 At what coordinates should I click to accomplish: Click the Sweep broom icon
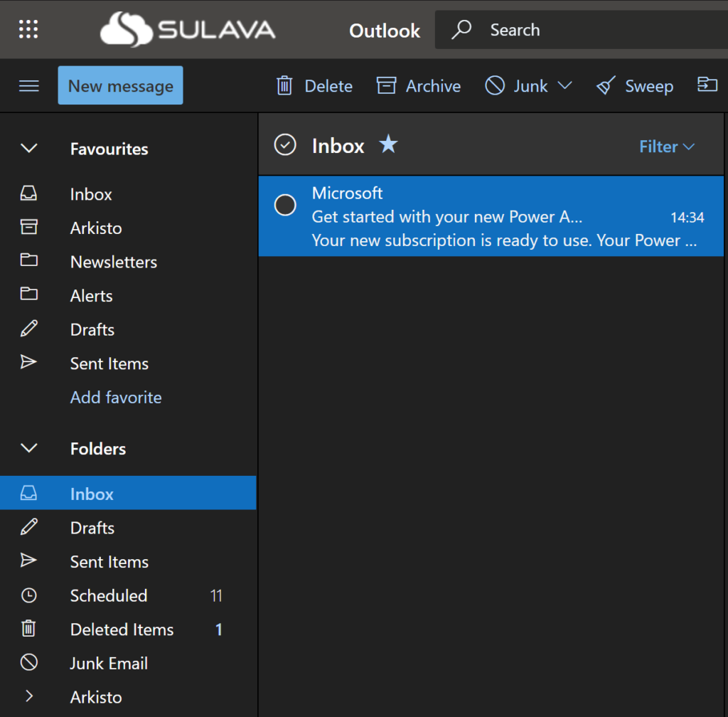click(606, 85)
